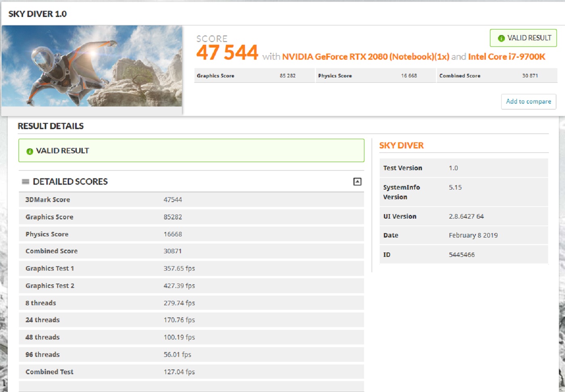Click the green icon in the top-right VALID RESULT badge
565x392 pixels.
click(501, 38)
